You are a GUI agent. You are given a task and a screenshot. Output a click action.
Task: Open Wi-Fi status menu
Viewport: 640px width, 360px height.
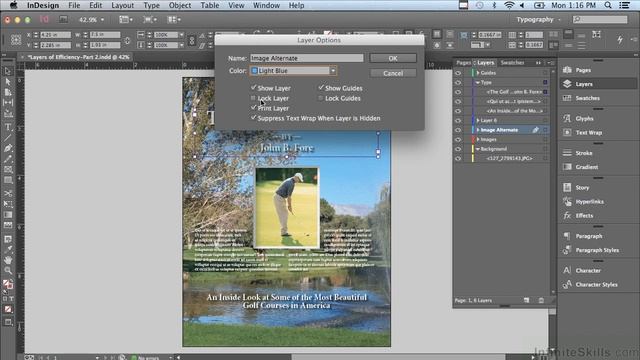(509, 5)
